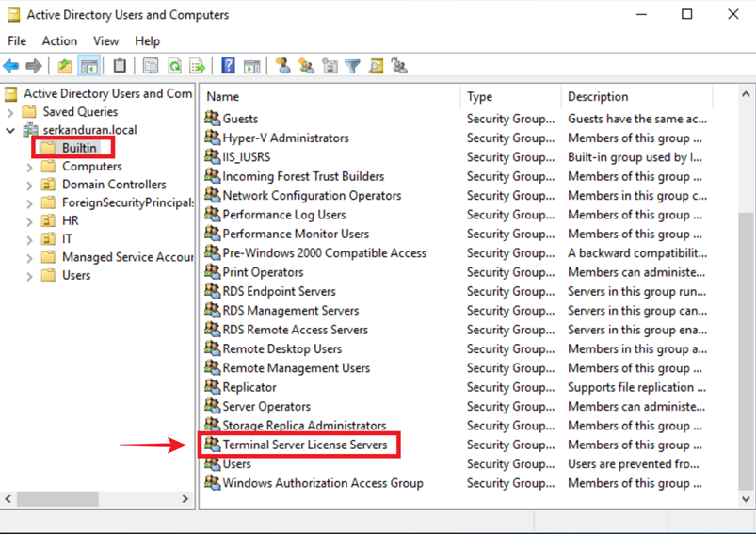Create a new user via toolbar icon
Screen dimensions: 756x534
[x=283, y=66]
